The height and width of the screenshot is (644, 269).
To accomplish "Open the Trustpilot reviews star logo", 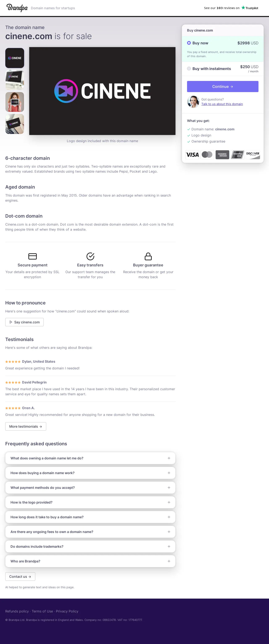I will [x=249, y=8].
